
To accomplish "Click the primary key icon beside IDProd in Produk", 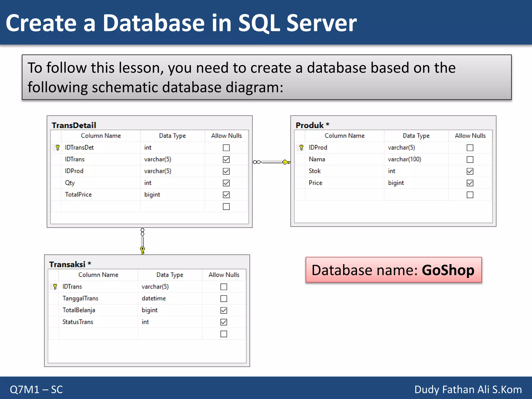I will pos(301,148).
